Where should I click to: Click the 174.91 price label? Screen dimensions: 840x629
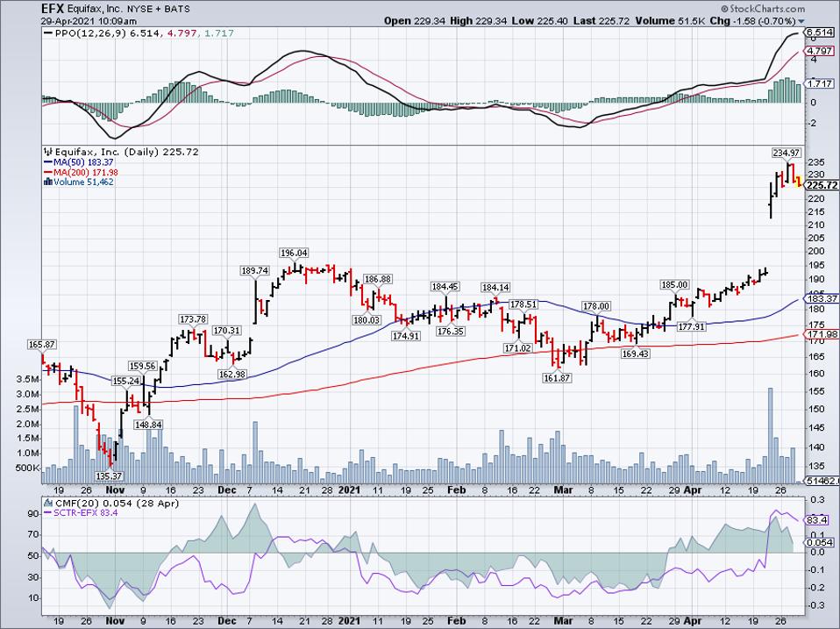[x=406, y=336]
